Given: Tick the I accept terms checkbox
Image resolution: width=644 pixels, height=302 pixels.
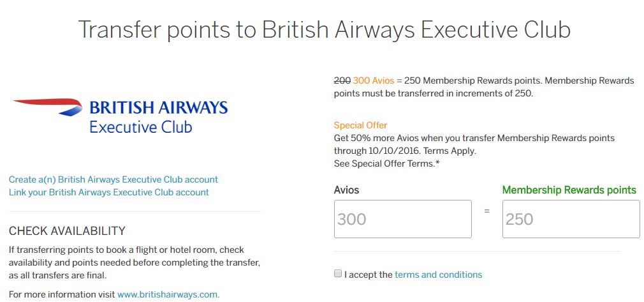Looking at the screenshot, I should (338, 274).
